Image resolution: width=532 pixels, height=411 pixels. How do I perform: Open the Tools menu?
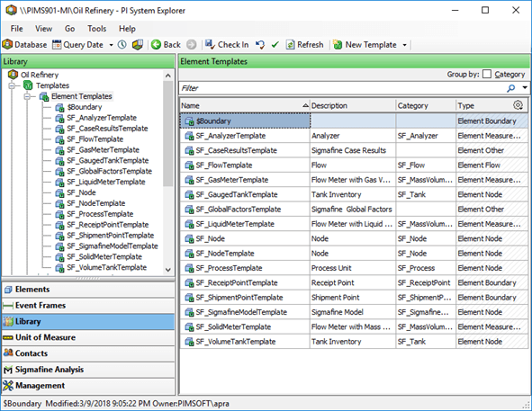96,29
